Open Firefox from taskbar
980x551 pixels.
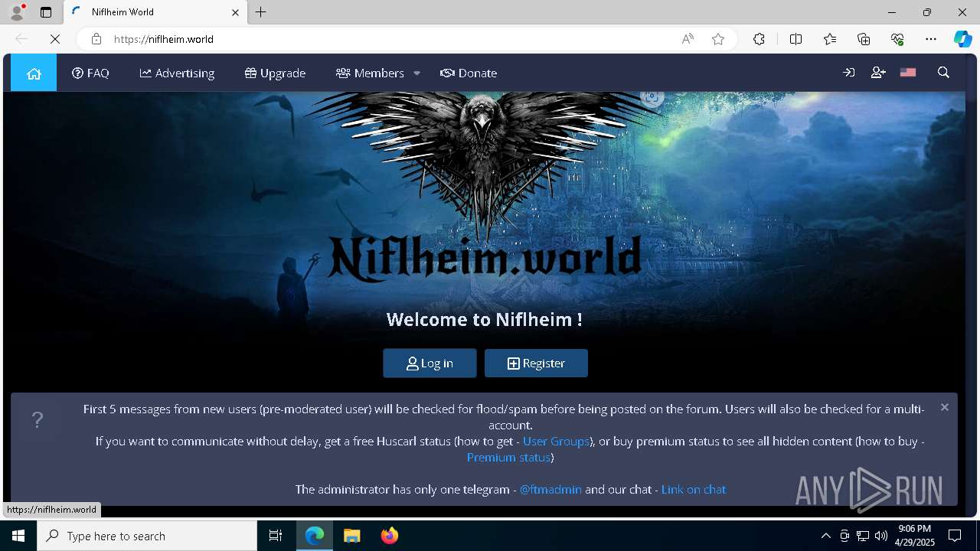389,536
